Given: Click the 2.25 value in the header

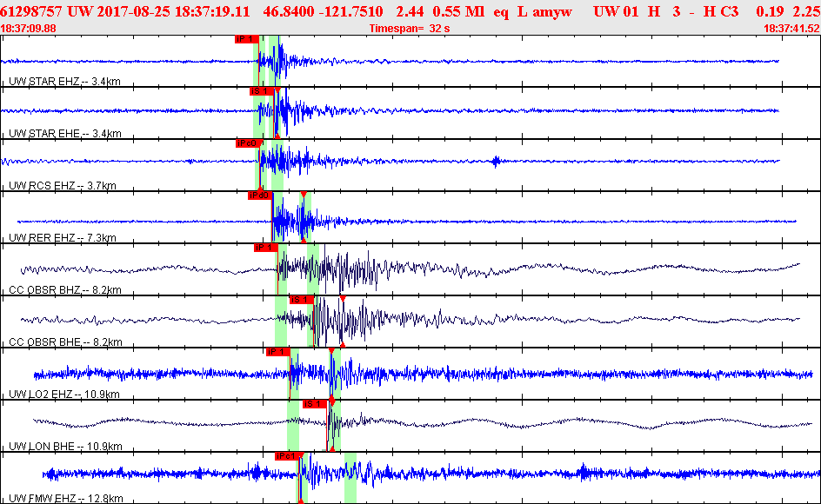Looking at the screenshot, I should pos(806,11).
